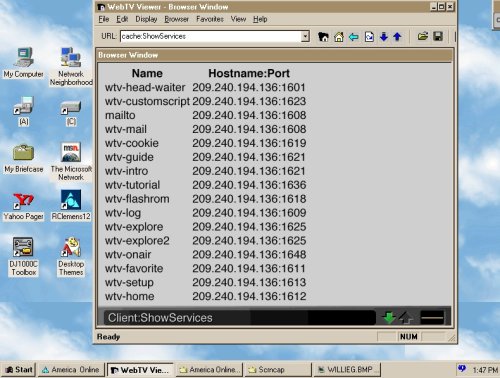Click the wtv-mail service name
This screenshot has height=378, width=500.
click(126, 129)
